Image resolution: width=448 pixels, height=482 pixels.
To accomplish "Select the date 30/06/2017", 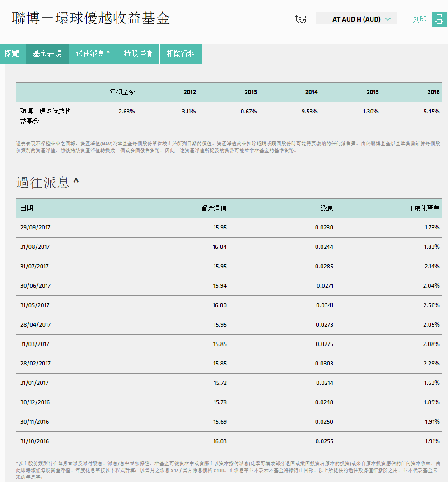I will [x=35, y=285].
